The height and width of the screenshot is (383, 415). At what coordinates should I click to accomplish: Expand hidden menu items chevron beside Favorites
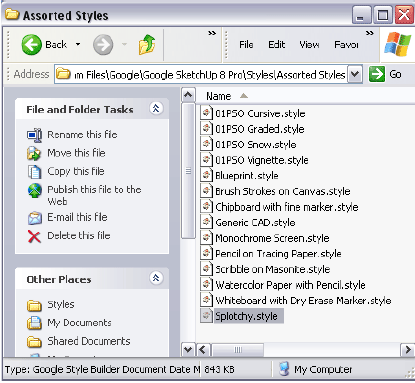[369, 33]
